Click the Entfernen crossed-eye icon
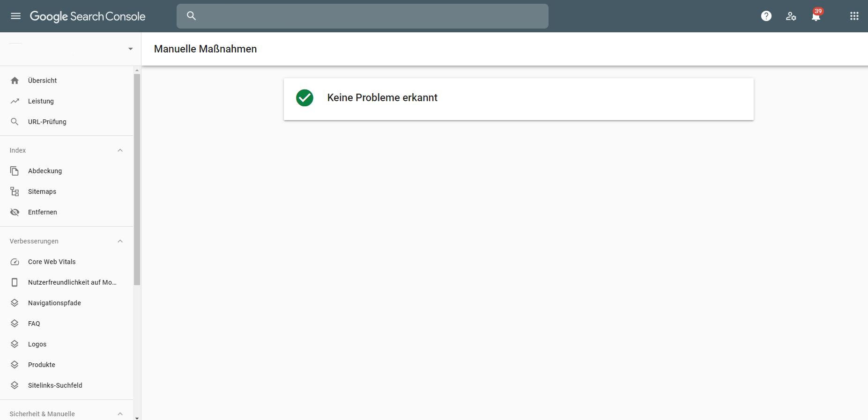Image resolution: width=868 pixels, height=420 pixels. [x=15, y=212]
